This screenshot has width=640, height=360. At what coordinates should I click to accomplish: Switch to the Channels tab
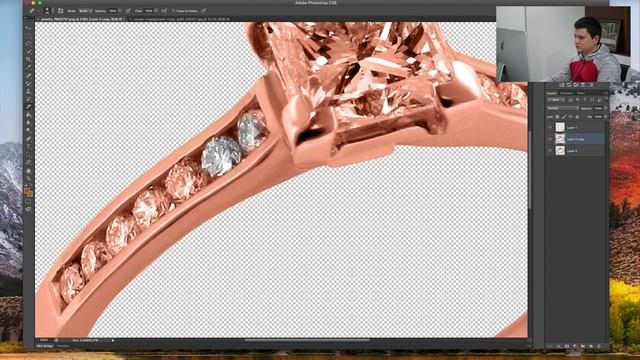tap(566, 93)
